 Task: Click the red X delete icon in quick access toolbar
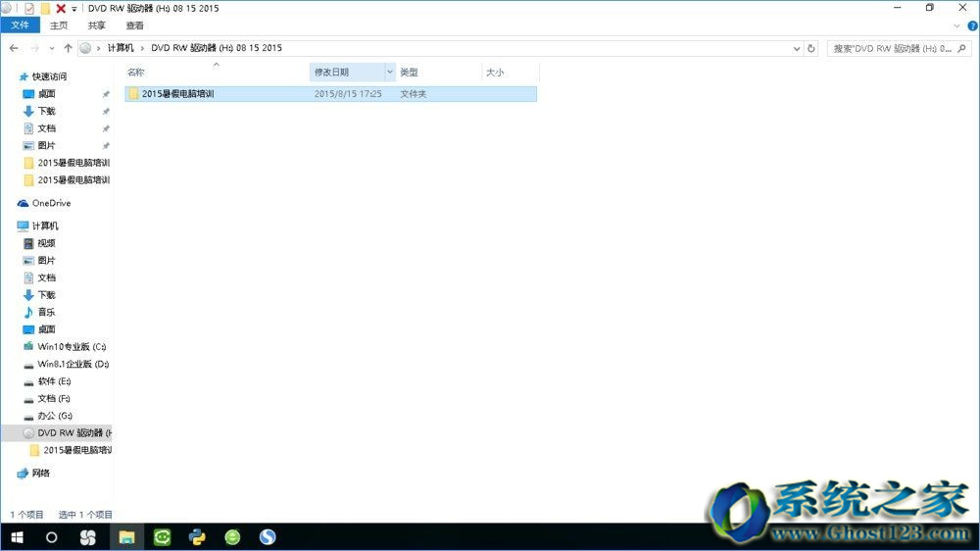[x=61, y=9]
